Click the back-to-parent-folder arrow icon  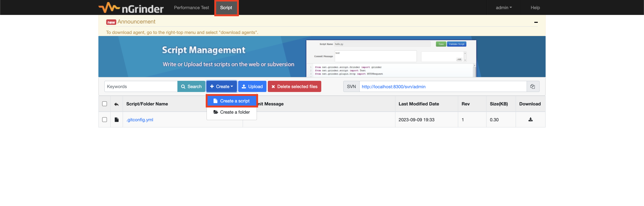[x=116, y=104]
